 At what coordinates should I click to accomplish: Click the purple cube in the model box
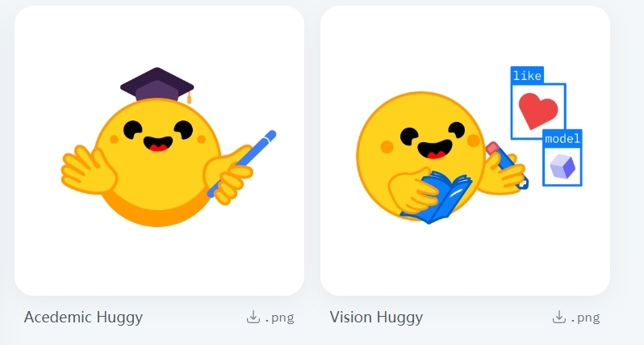(562, 166)
